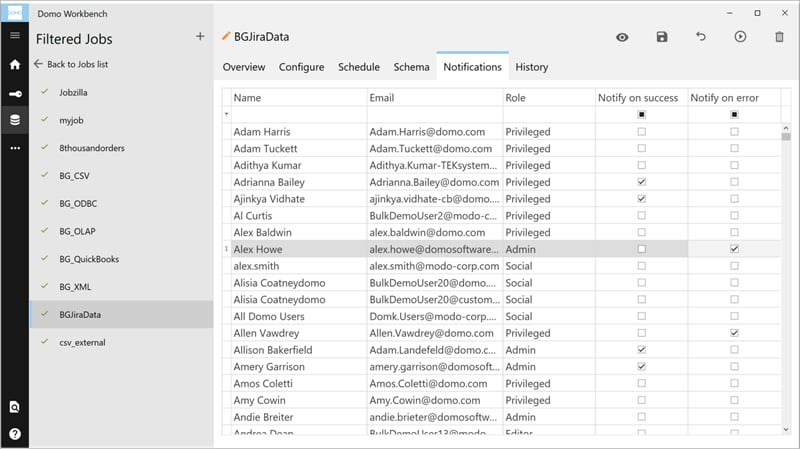The width and height of the screenshot is (800, 449).
Task: Switch to the History tab
Action: click(x=532, y=67)
